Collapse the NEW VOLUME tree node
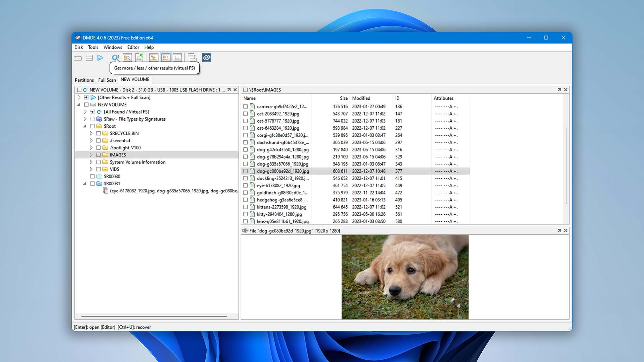Screen dimensions: 644x362 79,104
